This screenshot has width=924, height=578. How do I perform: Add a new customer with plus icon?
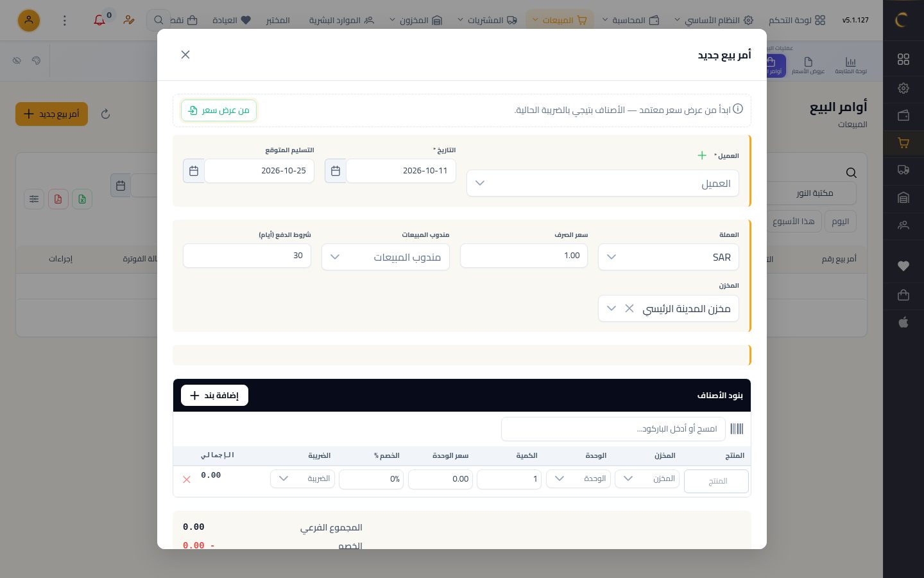[702, 155]
